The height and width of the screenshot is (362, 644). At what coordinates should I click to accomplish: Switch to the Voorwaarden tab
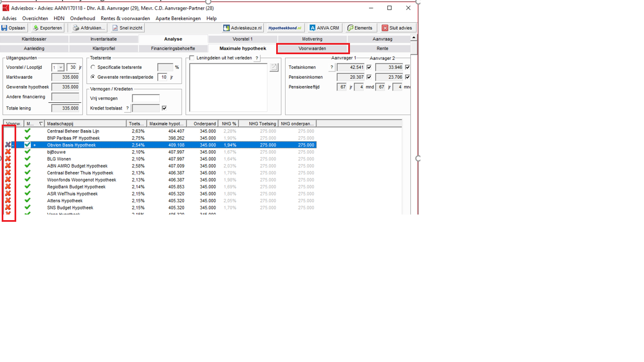(x=312, y=49)
